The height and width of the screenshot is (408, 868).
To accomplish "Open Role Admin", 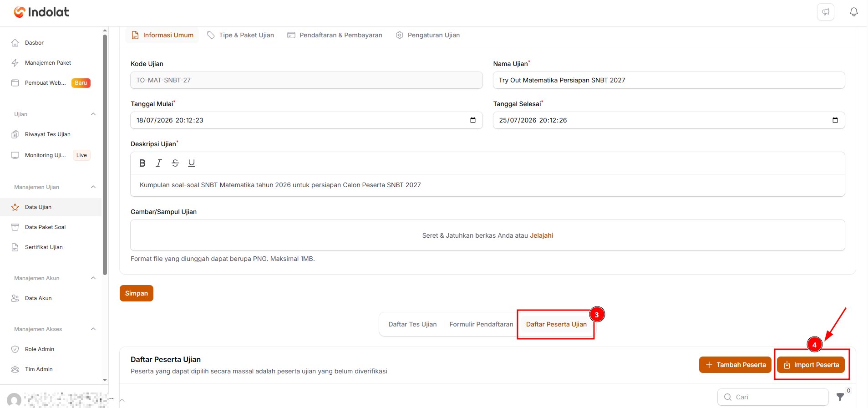I will [x=40, y=349].
